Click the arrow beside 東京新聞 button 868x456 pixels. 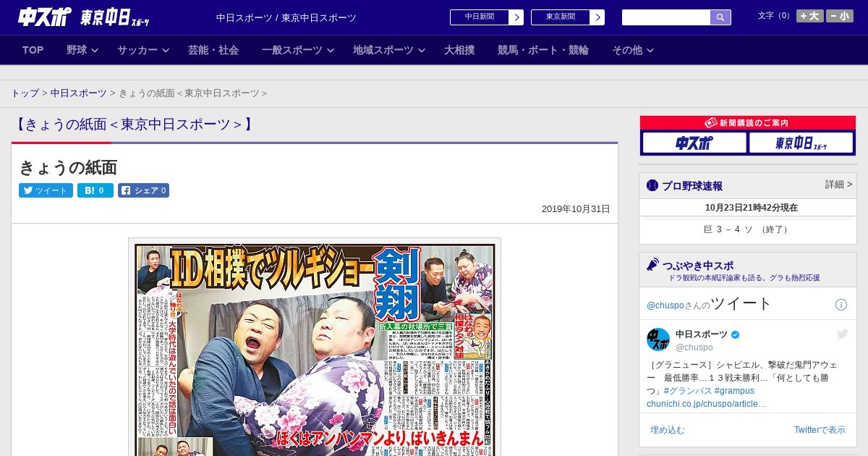[x=597, y=17]
